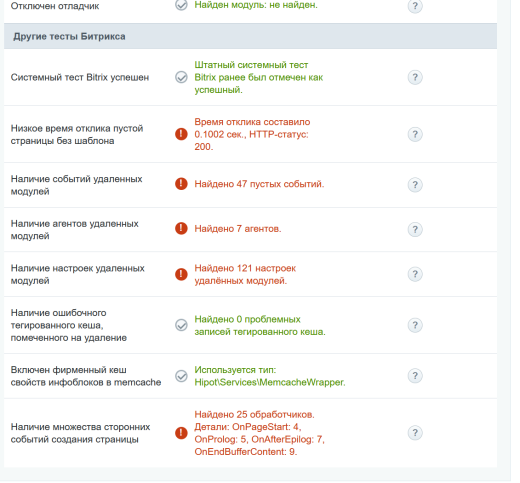520x483 pixels.
Task: Click red error icon next to 'Найдено 7 агентов'
Action: [181, 229]
